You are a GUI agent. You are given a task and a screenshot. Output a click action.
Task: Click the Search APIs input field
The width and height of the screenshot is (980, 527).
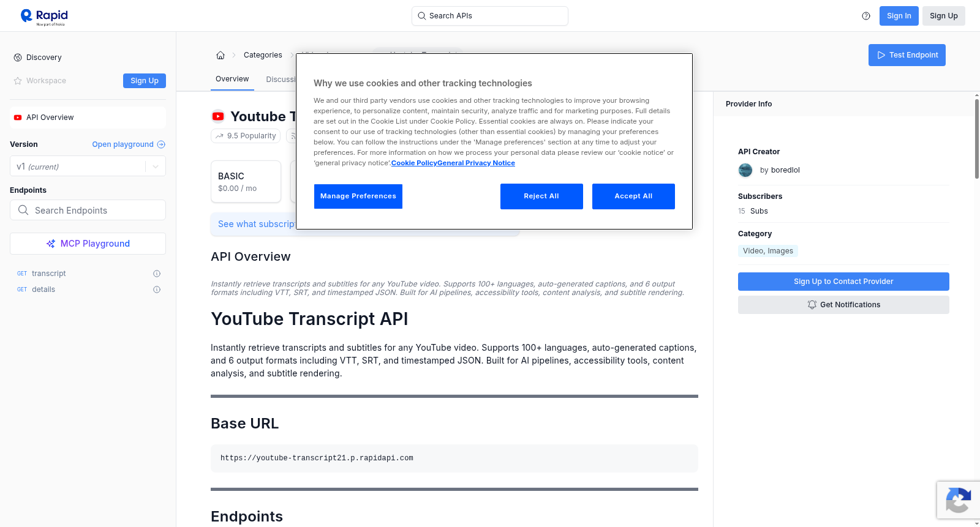point(490,16)
